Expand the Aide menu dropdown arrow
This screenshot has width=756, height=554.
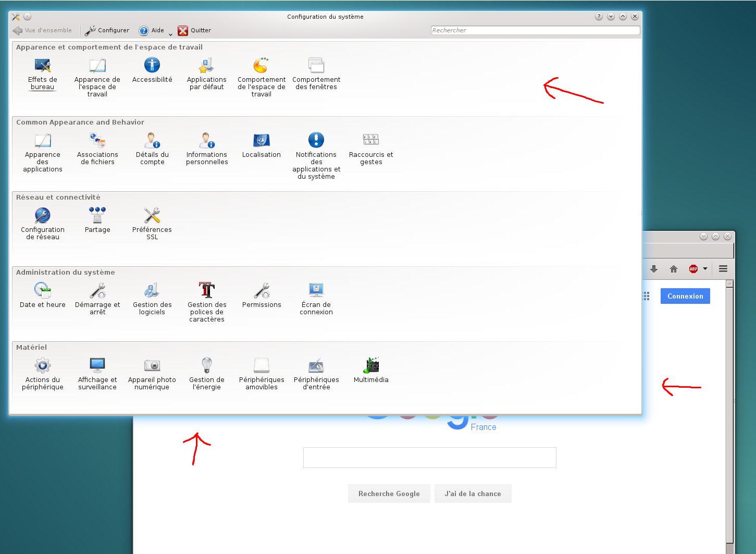(170, 34)
